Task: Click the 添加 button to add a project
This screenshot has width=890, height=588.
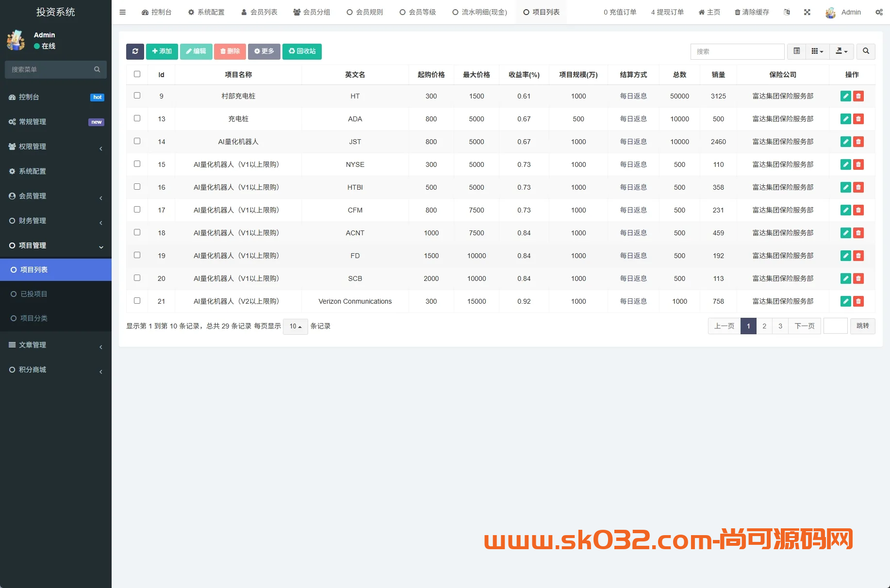Action: click(162, 51)
